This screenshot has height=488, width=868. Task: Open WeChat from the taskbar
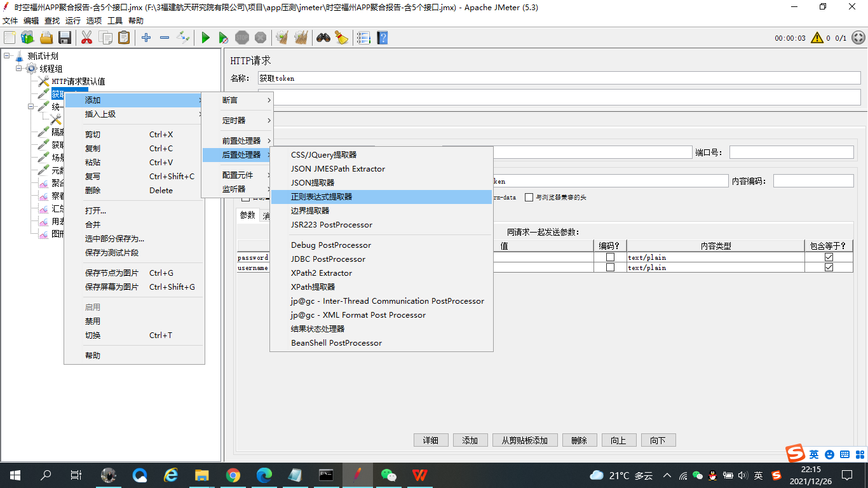click(x=388, y=475)
